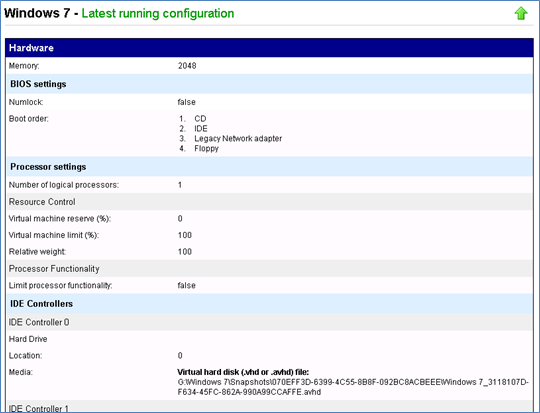Viewport: 540px width, 413px height.
Task: Click the Virtual machine reserve (%) label
Action: pyautogui.click(x=60, y=219)
